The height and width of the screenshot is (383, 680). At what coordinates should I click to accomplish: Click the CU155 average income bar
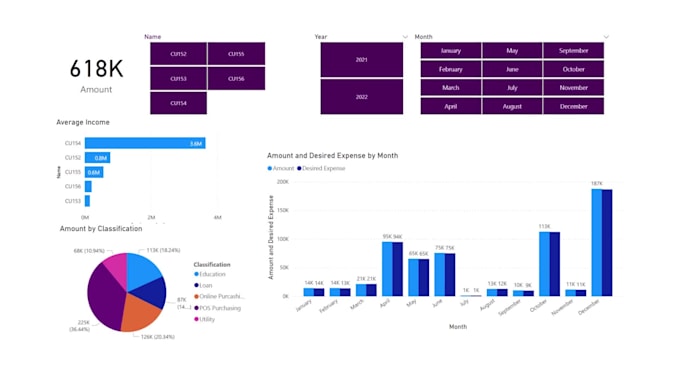tap(94, 172)
